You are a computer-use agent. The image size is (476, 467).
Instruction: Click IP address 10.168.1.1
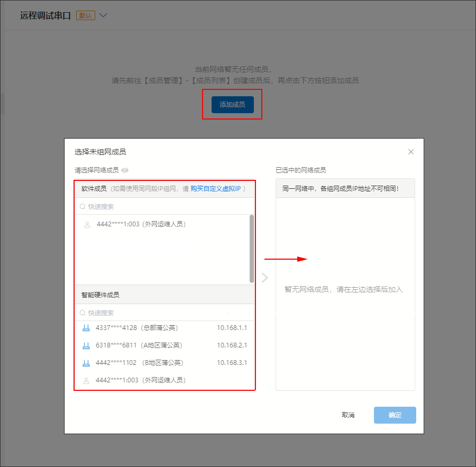(232, 328)
